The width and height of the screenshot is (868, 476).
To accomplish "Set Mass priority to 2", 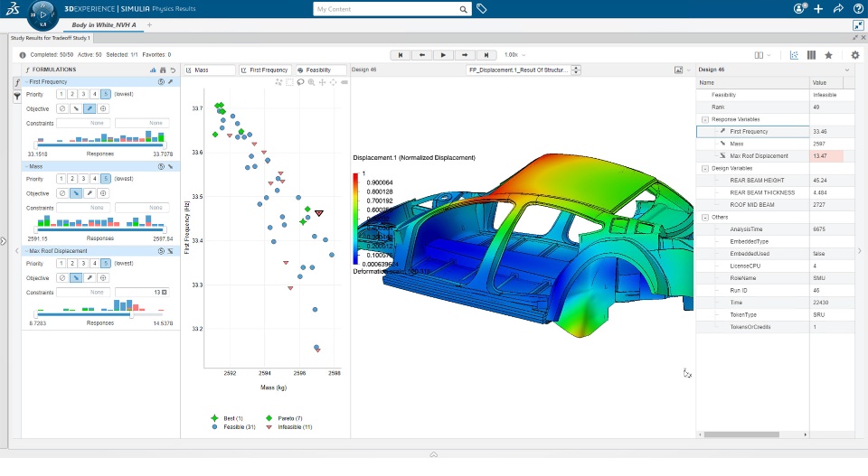I will 72,179.
